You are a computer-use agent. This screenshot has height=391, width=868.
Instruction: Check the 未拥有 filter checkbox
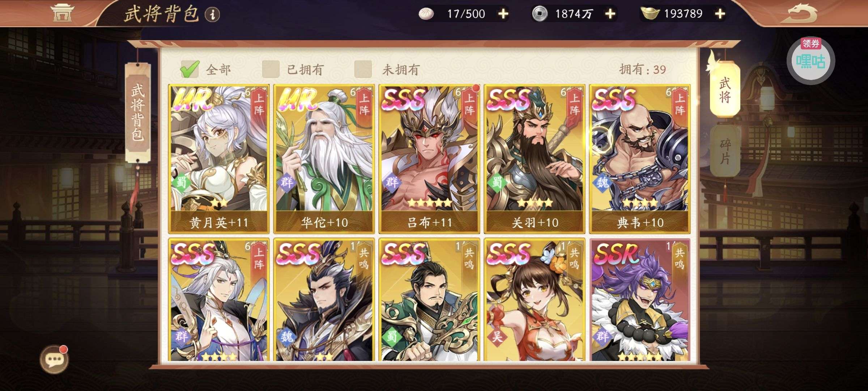coord(363,69)
